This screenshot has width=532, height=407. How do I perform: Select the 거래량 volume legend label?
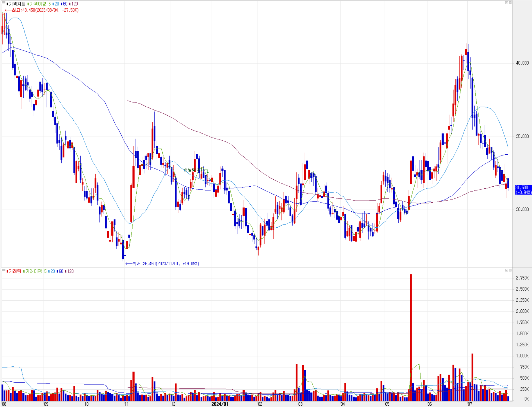click(x=15, y=271)
